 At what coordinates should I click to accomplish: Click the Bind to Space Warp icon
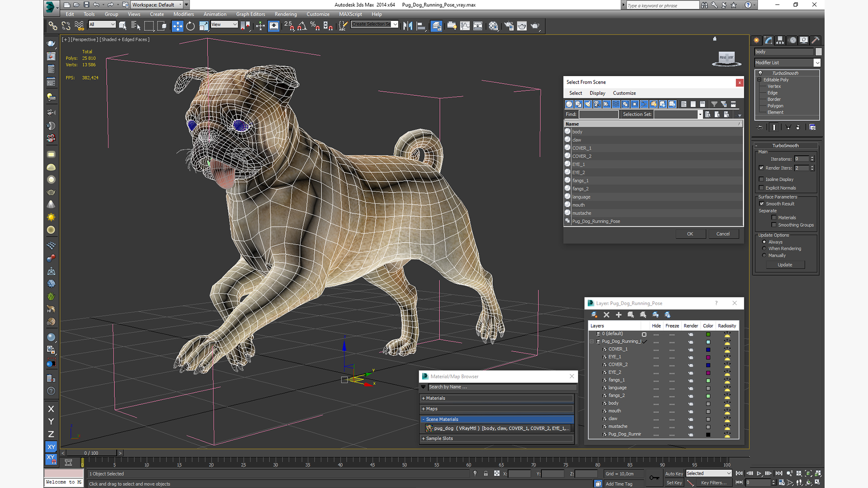tap(79, 26)
